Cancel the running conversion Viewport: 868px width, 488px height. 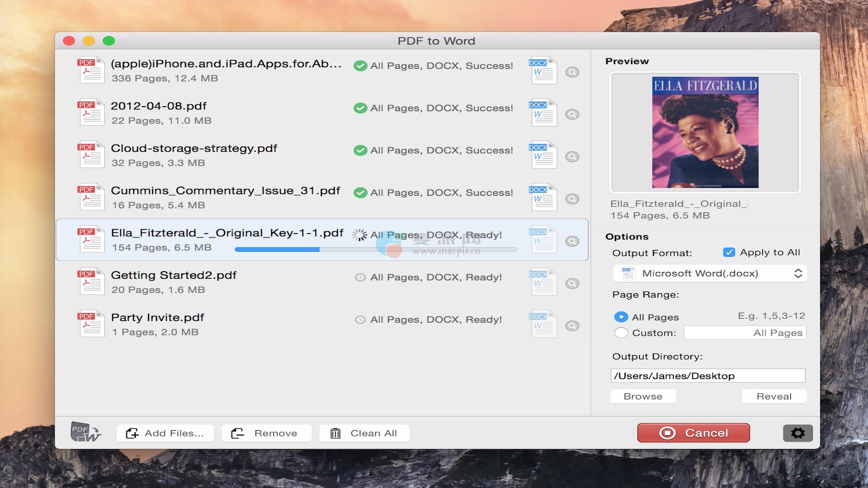click(x=693, y=433)
